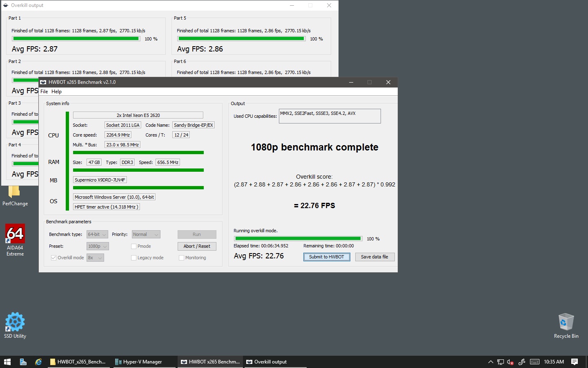Viewport: 588px width, 368px height.
Task: Close the HWBOT x265 Benchmark window
Action: click(388, 82)
